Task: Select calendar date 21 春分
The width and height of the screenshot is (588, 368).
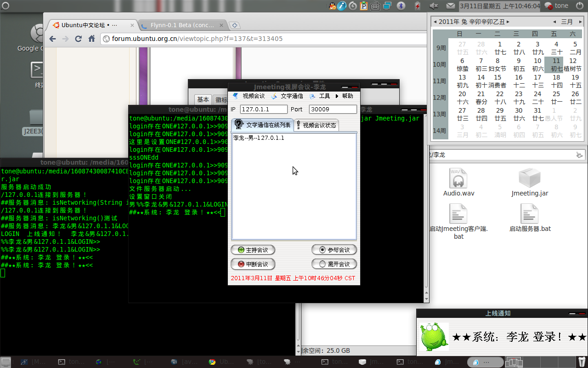Action: (481, 98)
